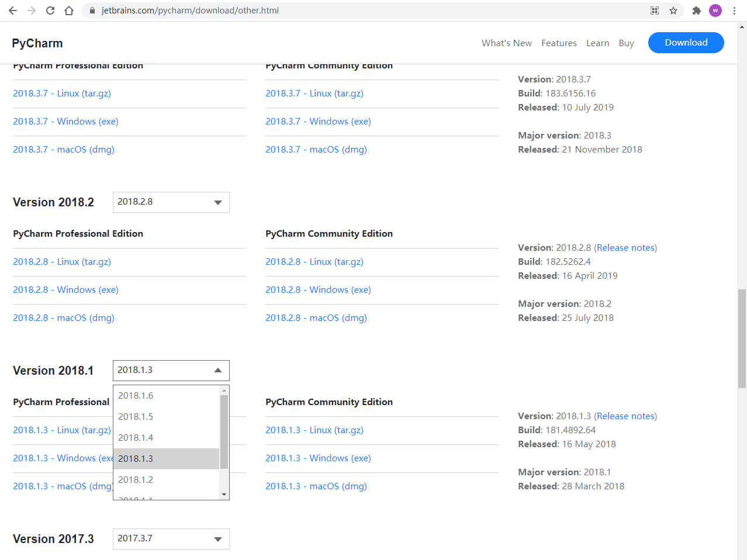Select 2018.1.4 from the dropdown list
This screenshot has width=747, height=560.
pos(166,438)
